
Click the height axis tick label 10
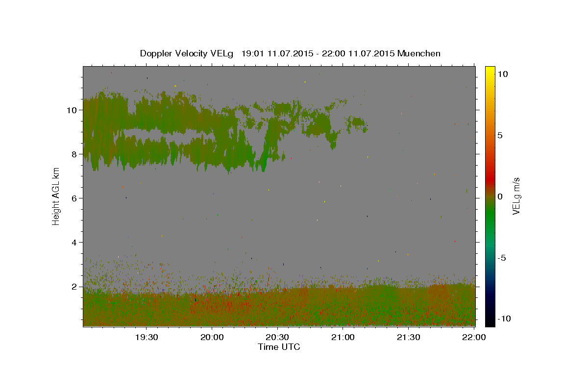pyautogui.click(x=73, y=110)
